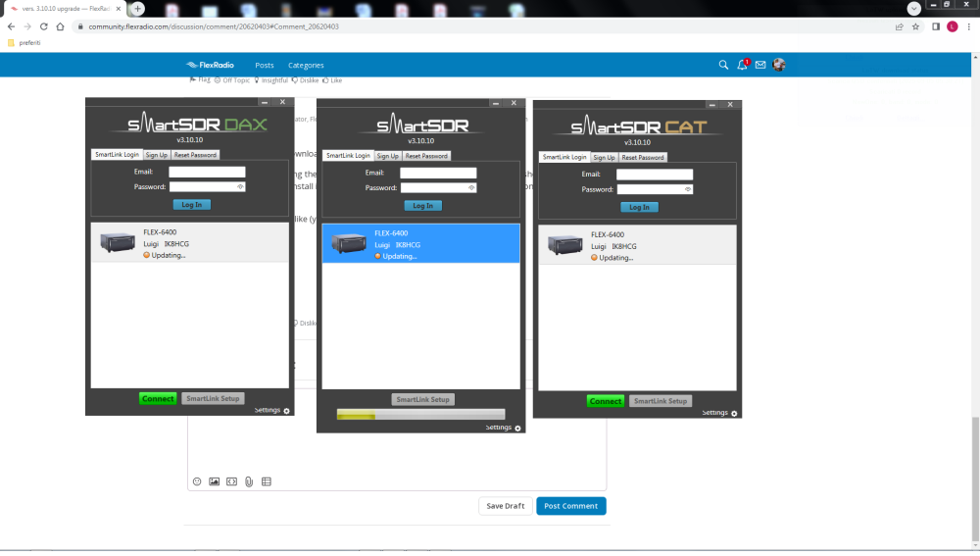
Task: Select SmartLink Login tab in DAX window
Action: click(117, 155)
